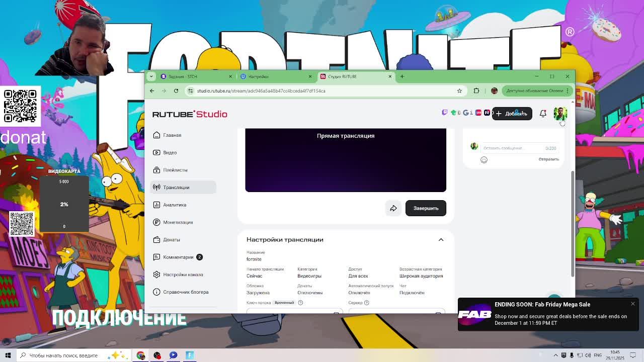The height and width of the screenshot is (362, 644).
Task: Open the Видео section
Action: pyautogui.click(x=183, y=152)
